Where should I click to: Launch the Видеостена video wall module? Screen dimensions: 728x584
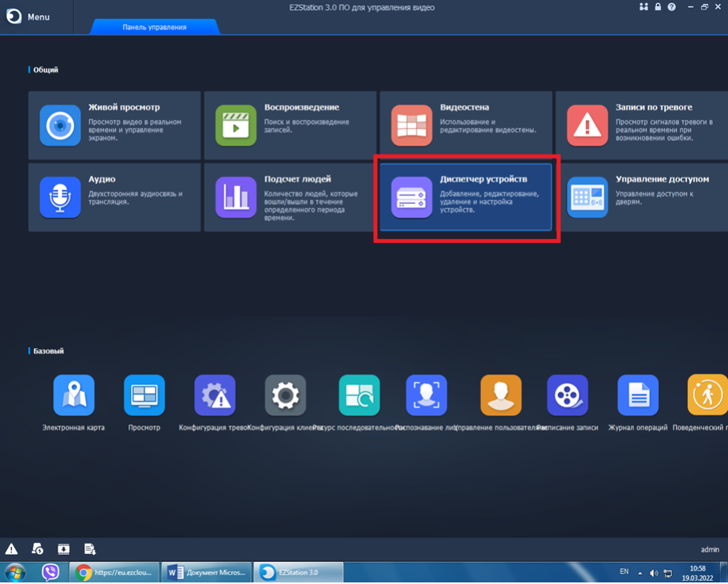pos(466,125)
